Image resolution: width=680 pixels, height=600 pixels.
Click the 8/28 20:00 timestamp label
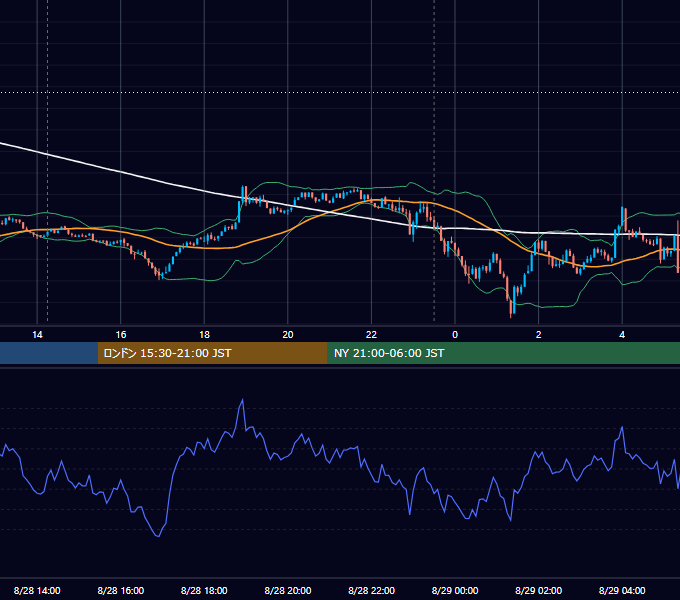click(288, 590)
